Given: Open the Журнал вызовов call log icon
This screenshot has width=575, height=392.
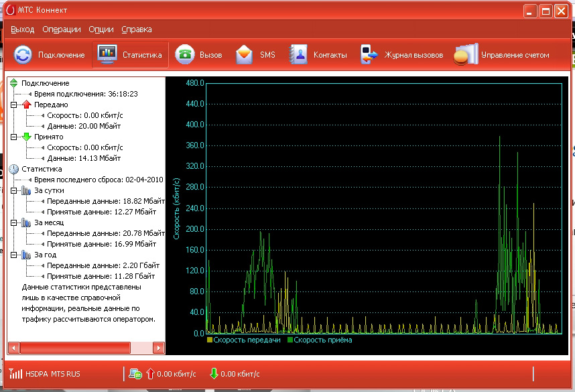Looking at the screenshot, I should [x=369, y=55].
